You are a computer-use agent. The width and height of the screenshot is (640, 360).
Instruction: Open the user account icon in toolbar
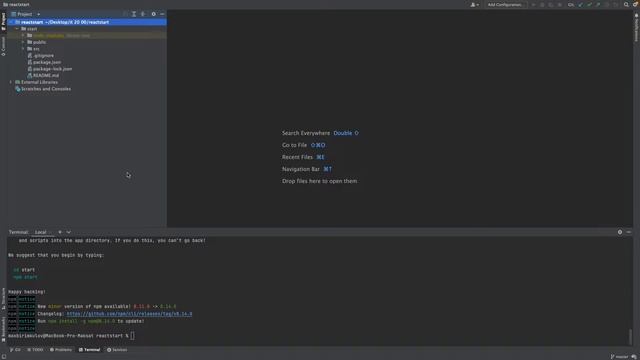click(475, 4)
